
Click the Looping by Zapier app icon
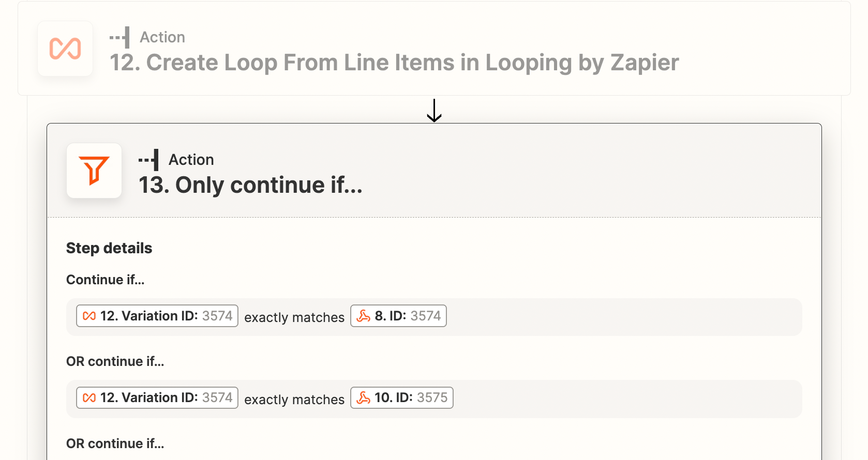[65, 49]
